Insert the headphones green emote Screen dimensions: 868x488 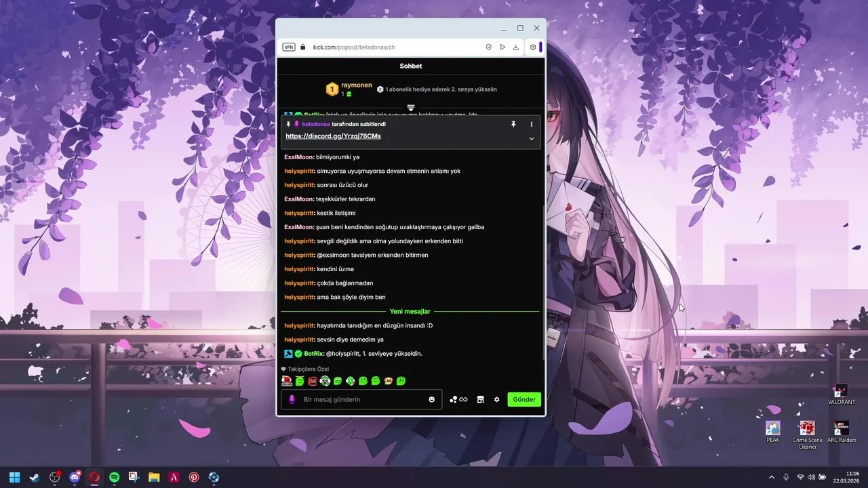point(325,381)
